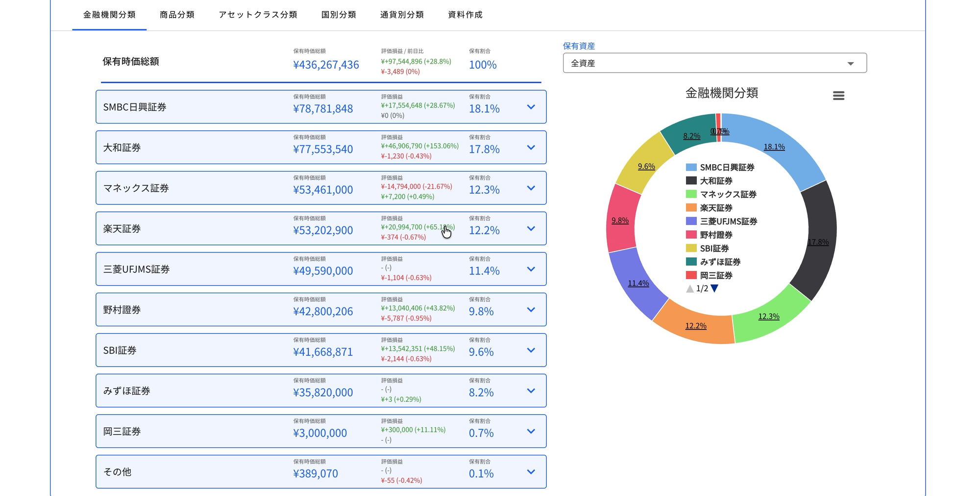Click the total value ¥436,267,436
The image size is (980, 496).
326,65
